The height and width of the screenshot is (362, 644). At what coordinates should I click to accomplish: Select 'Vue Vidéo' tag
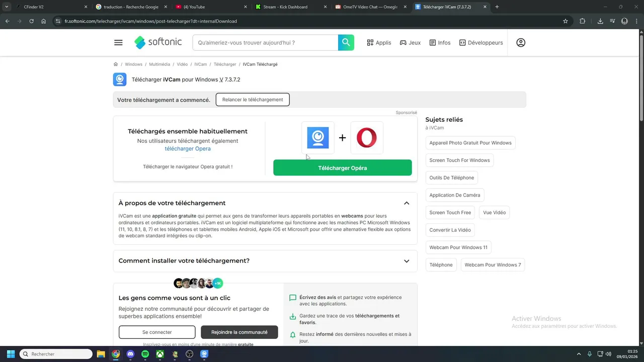tap(495, 213)
